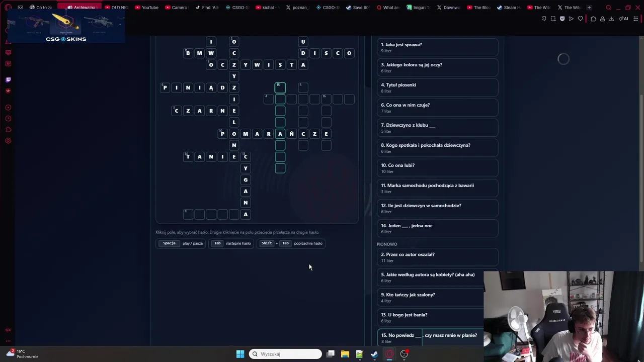The width and height of the screenshot is (644, 362).
Task: Add a new tab with plus button
Action: [589, 8]
